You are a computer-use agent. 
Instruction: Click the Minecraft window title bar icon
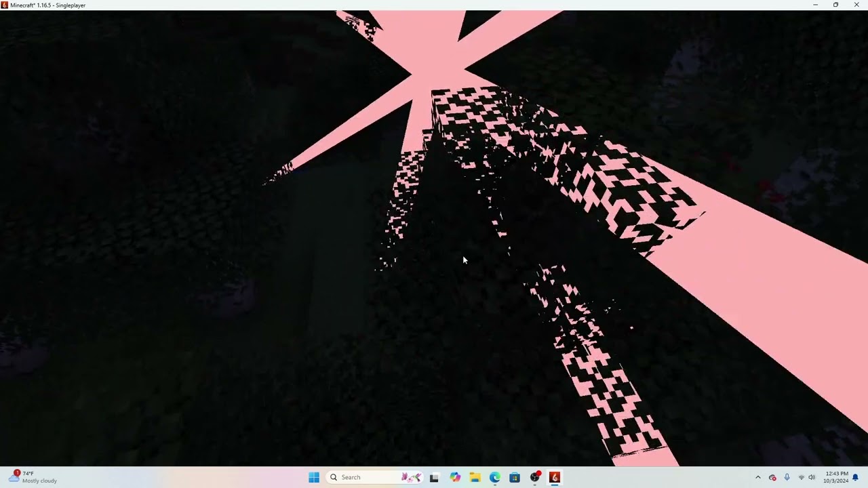pos(5,5)
